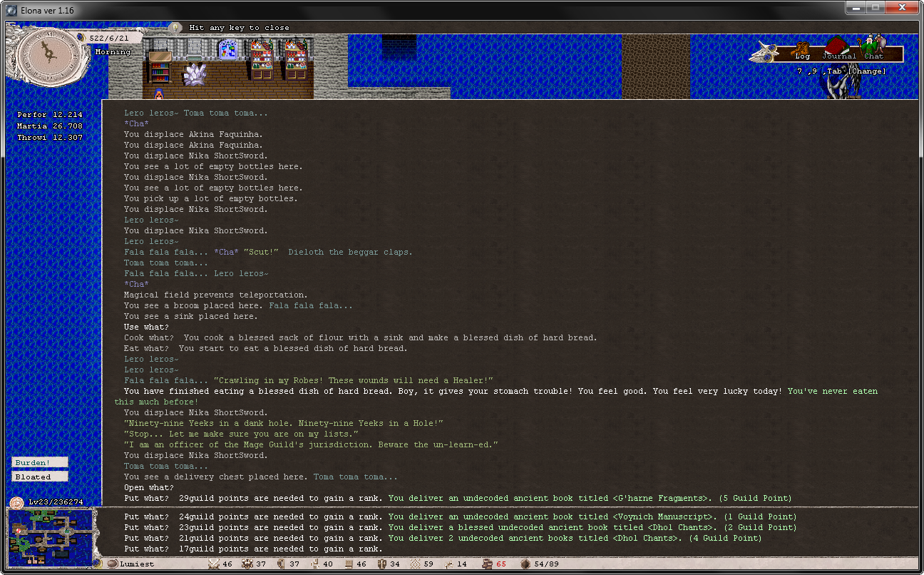The height and width of the screenshot is (575, 924).
Task: Click "You see a delivery chest placed here."
Action: tap(216, 477)
